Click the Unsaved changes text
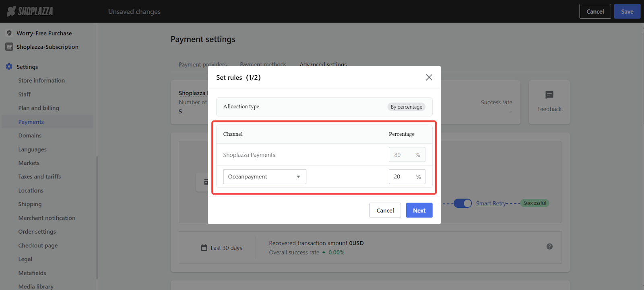This screenshot has height=290, width=644. click(x=134, y=12)
